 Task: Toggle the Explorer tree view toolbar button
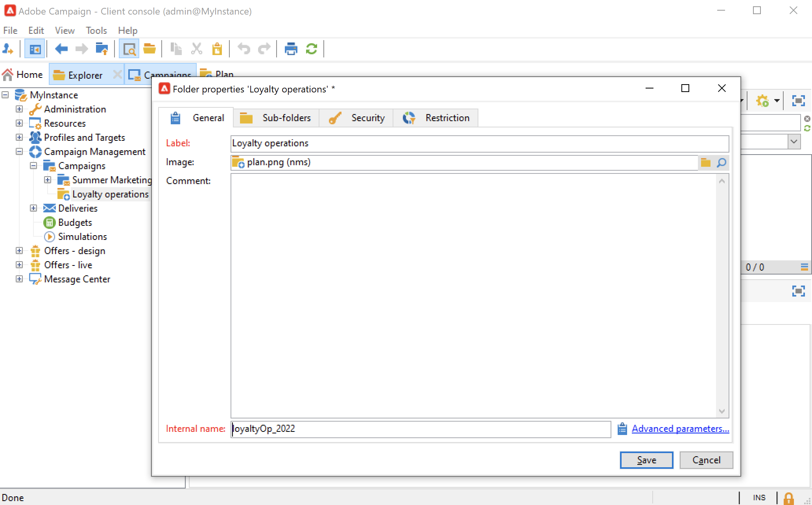click(x=35, y=49)
